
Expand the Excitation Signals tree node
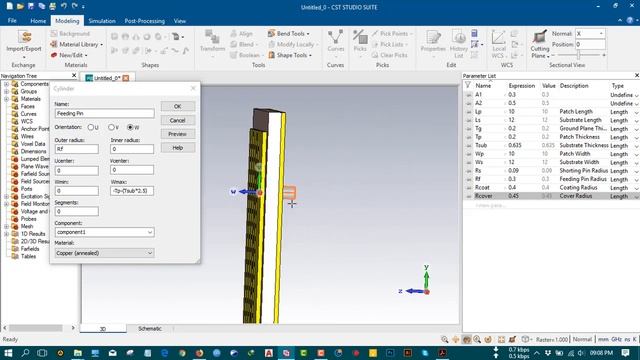point(7,196)
